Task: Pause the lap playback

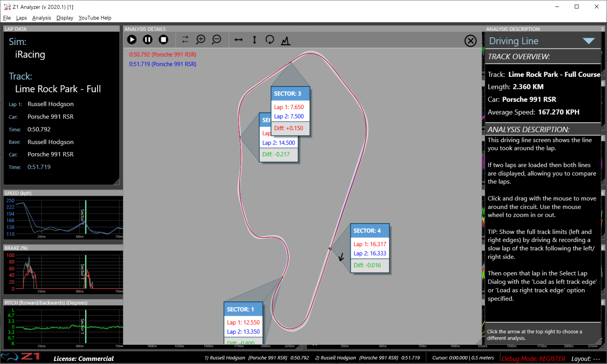Action: (x=147, y=40)
